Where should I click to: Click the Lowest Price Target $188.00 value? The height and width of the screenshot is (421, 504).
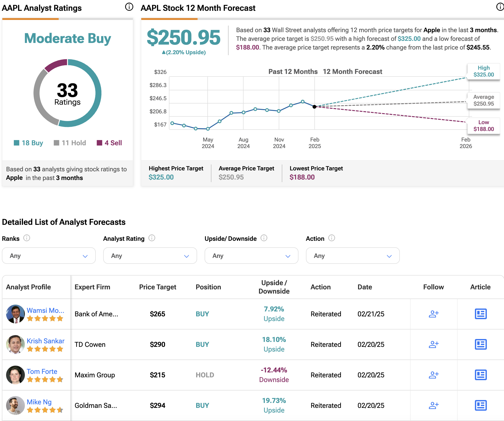click(302, 177)
